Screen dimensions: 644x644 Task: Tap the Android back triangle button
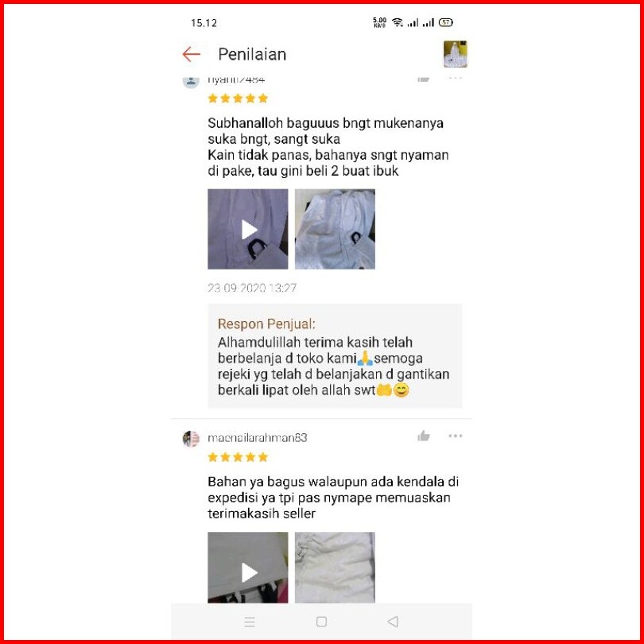[393, 622]
